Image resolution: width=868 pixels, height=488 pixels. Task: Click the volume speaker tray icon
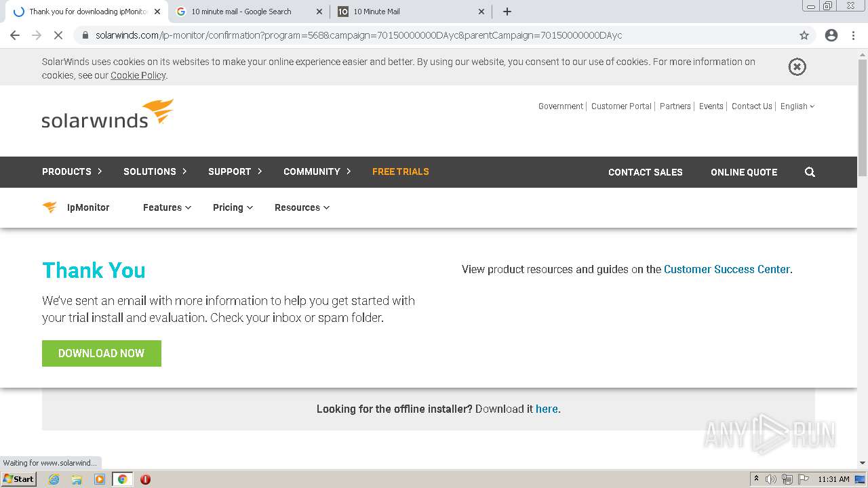point(771,479)
